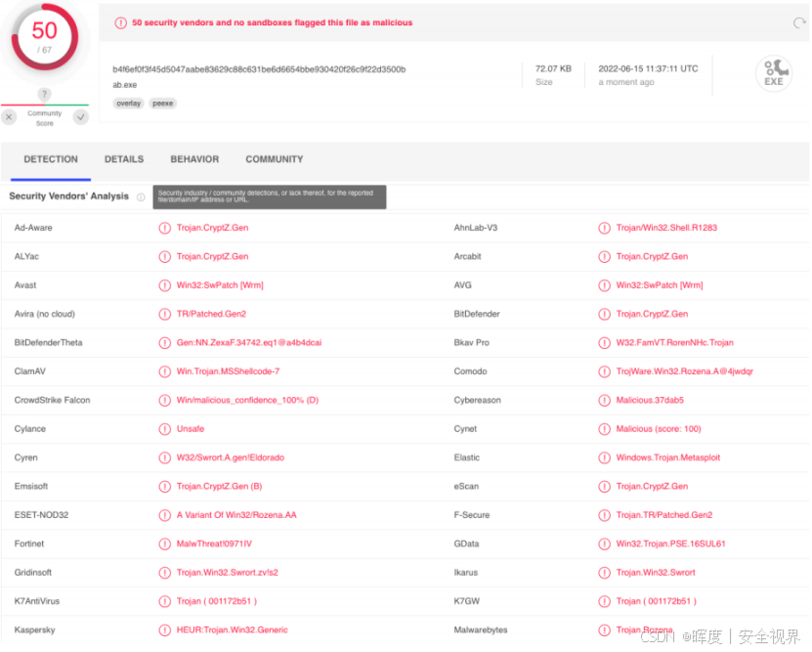Open the DETECTION tab

[51, 159]
